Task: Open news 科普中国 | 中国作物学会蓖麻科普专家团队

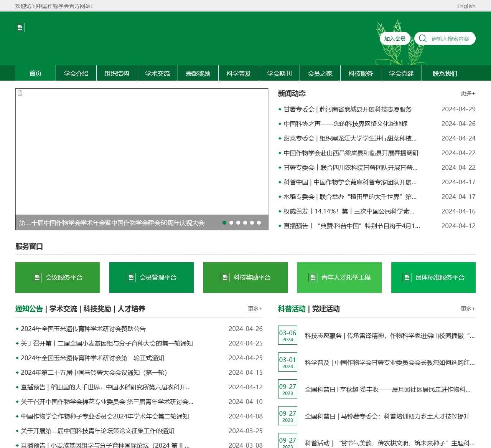Action: click(x=350, y=182)
